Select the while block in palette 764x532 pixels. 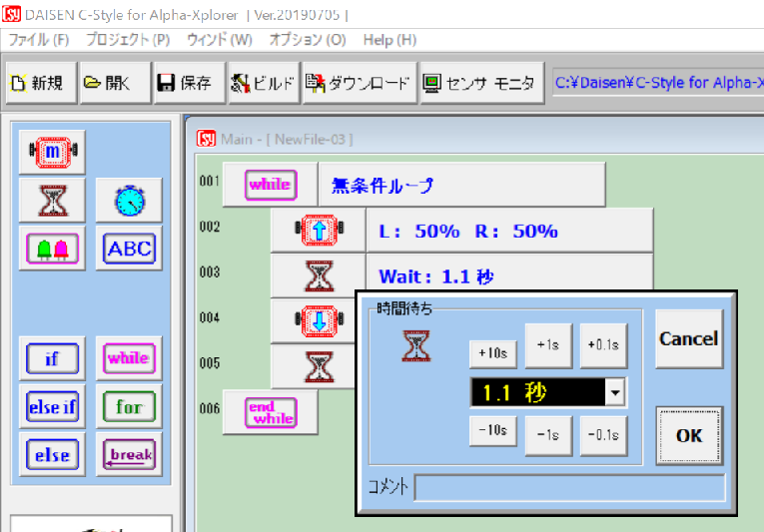tap(129, 358)
